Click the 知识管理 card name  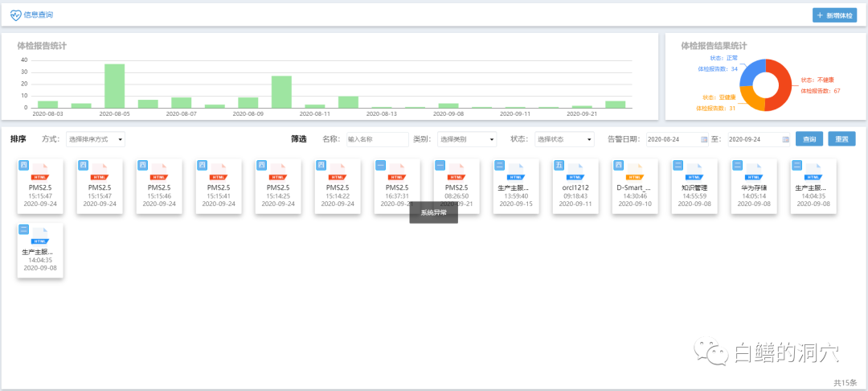click(x=694, y=187)
